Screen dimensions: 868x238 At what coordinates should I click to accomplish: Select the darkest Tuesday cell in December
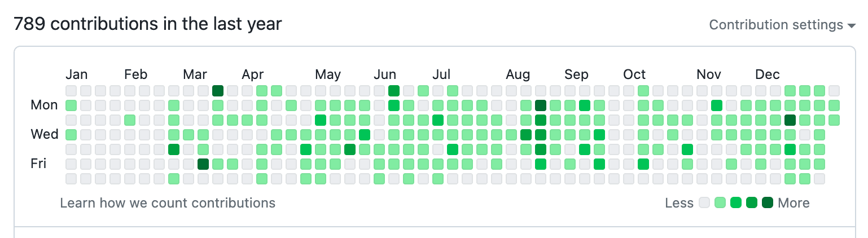coord(790,120)
